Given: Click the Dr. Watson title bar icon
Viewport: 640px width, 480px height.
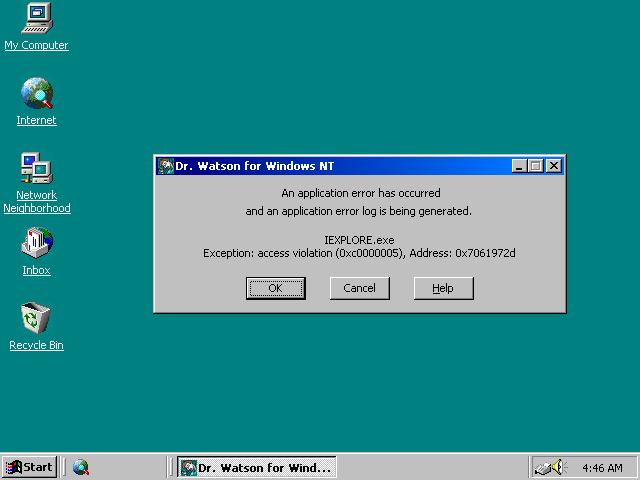Looking at the screenshot, I should (166, 166).
